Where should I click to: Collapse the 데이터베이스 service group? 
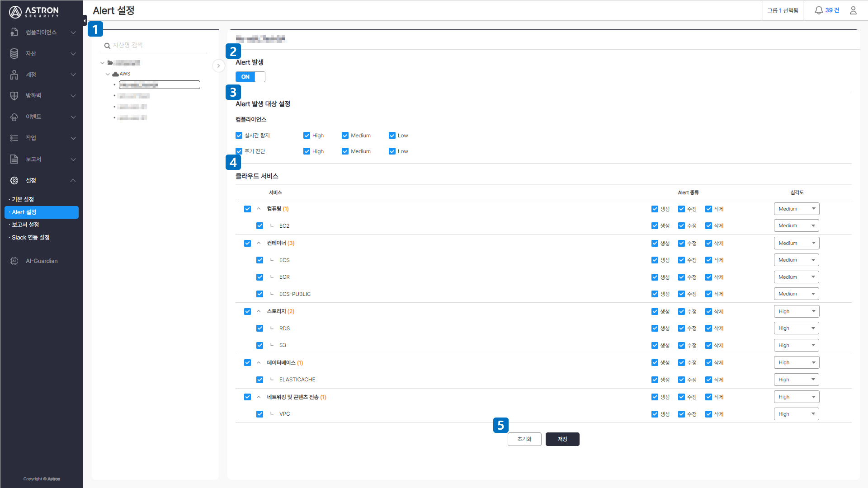point(259,362)
